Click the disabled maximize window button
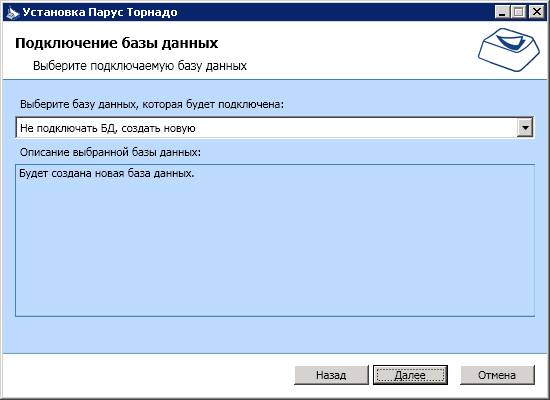550x400 pixels. pyautogui.click(x=518, y=12)
